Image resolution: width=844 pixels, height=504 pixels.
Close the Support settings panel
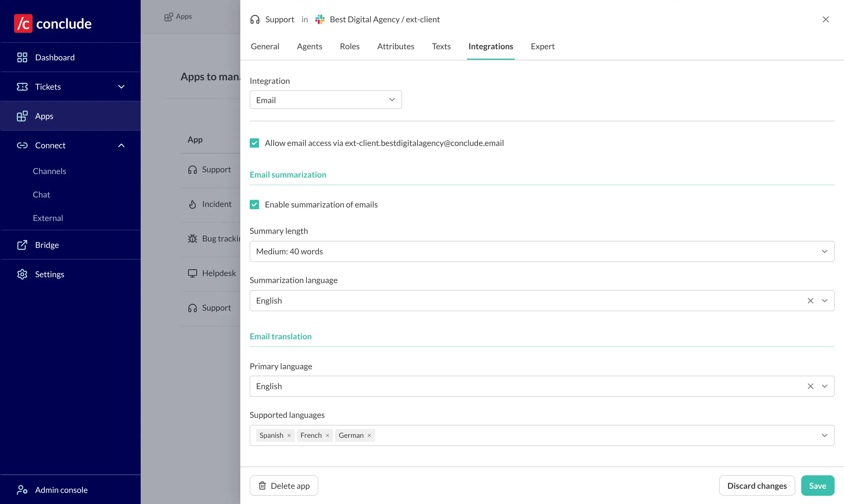coord(826,19)
